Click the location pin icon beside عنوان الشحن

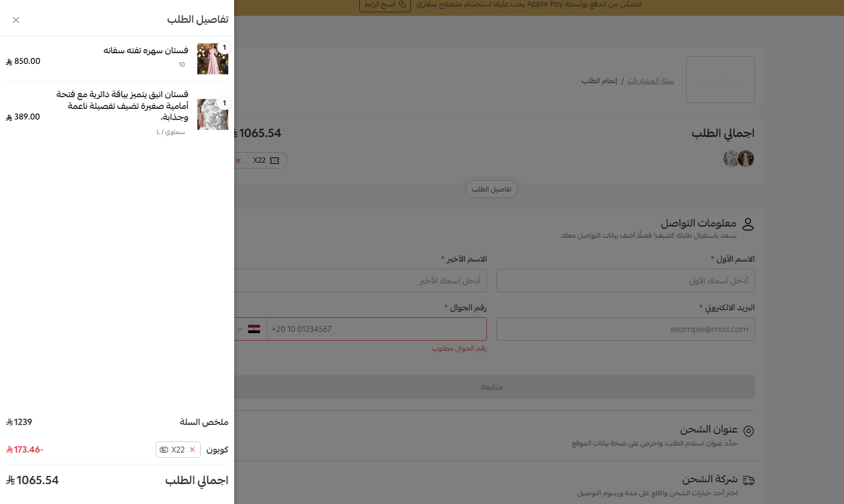click(749, 430)
